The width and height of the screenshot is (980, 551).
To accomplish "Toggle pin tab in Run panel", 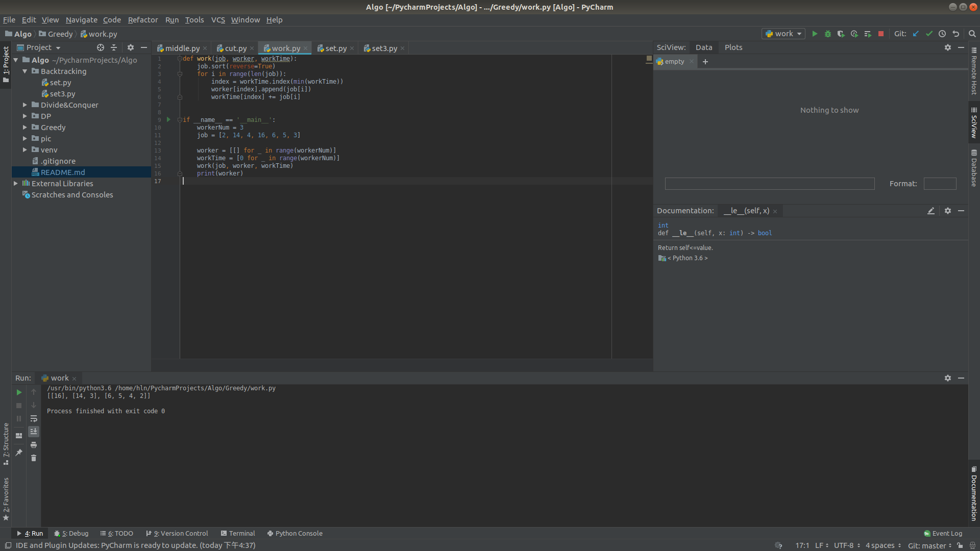I will [x=19, y=453].
